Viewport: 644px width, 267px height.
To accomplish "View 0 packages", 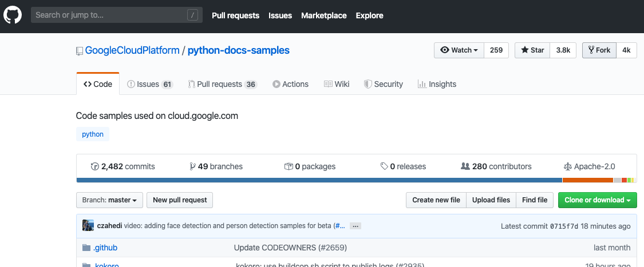I will point(310,166).
